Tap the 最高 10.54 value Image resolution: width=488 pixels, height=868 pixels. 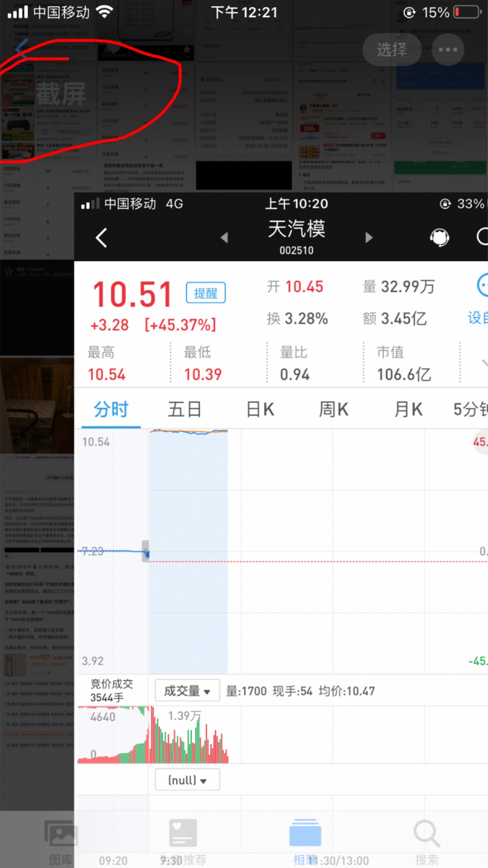pyautogui.click(x=107, y=374)
